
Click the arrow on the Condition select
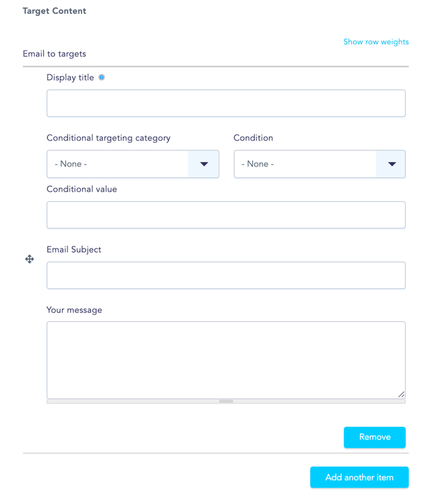pyautogui.click(x=392, y=164)
